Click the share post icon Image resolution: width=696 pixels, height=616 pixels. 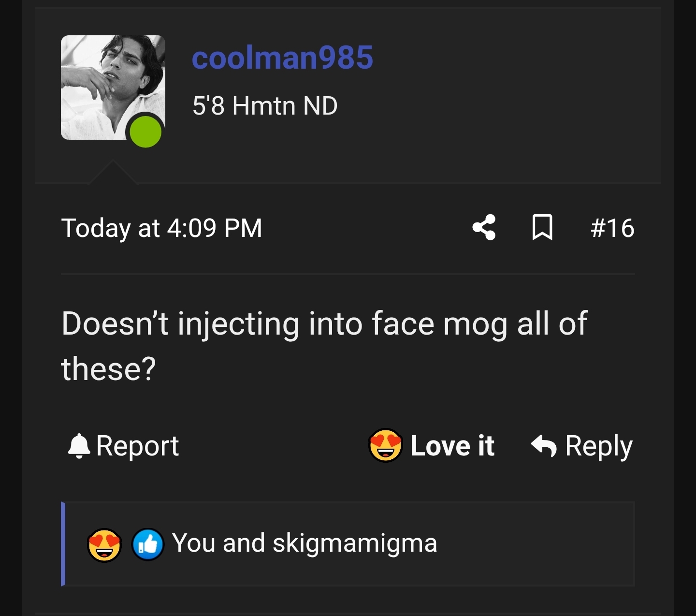pyautogui.click(x=484, y=227)
